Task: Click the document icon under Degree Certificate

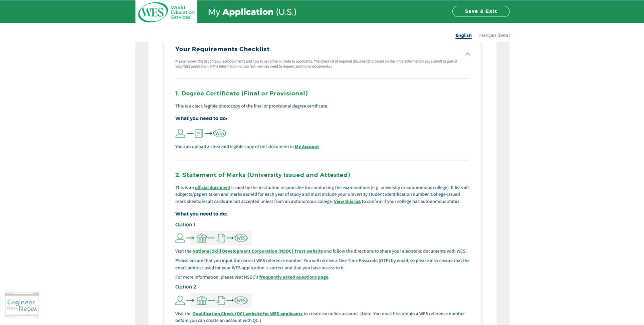Action: [x=199, y=133]
